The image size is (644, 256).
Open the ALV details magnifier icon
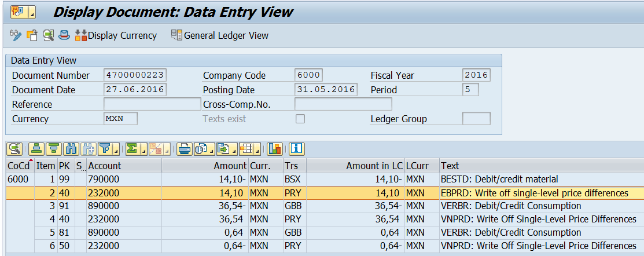(x=14, y=148)
